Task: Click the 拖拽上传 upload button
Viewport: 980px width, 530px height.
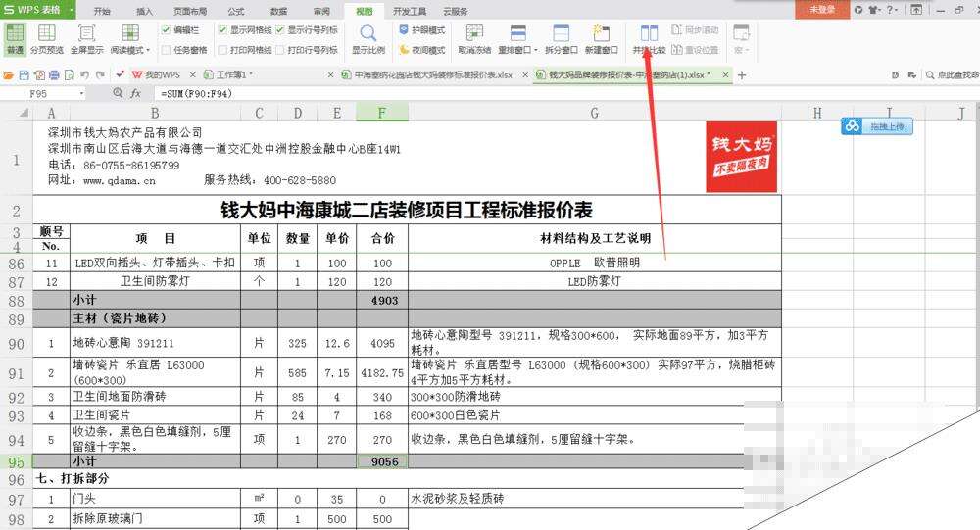Action: coord(877,126)
